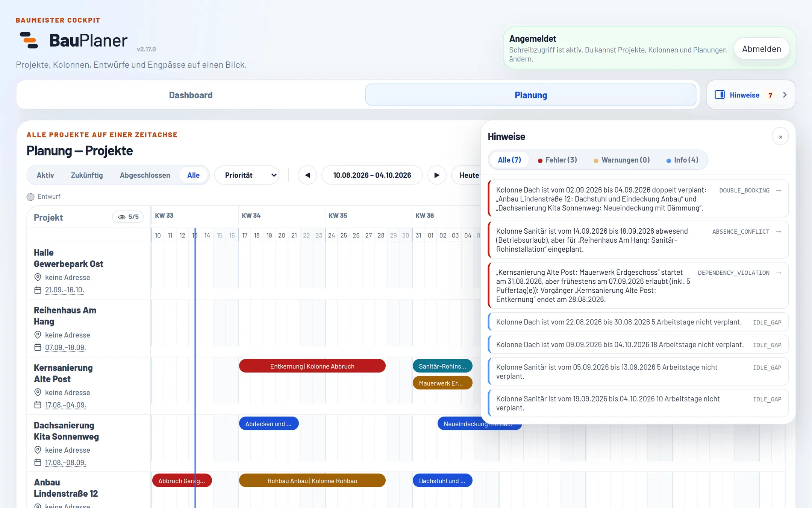Click location pin icon for Kernsanierung Alte Post

click(x=38, y=392)
